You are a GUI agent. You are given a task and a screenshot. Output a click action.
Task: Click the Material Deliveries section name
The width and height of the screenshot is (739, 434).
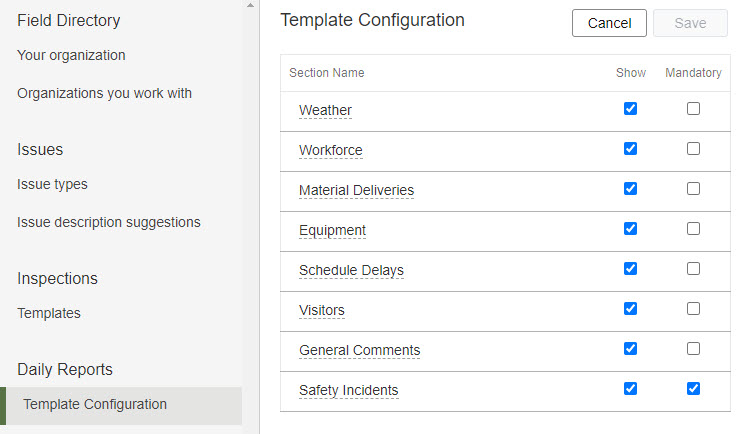click(x=356, y=190)
